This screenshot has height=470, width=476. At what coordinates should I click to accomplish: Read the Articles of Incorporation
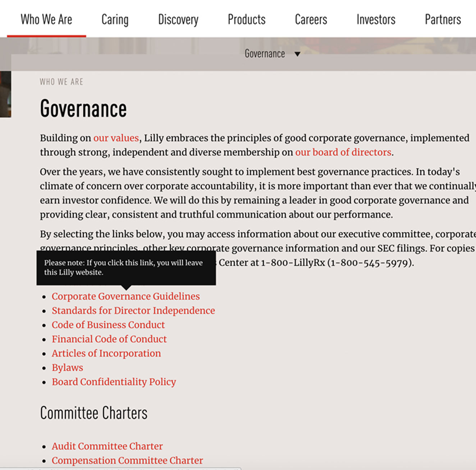coord(106,353)
